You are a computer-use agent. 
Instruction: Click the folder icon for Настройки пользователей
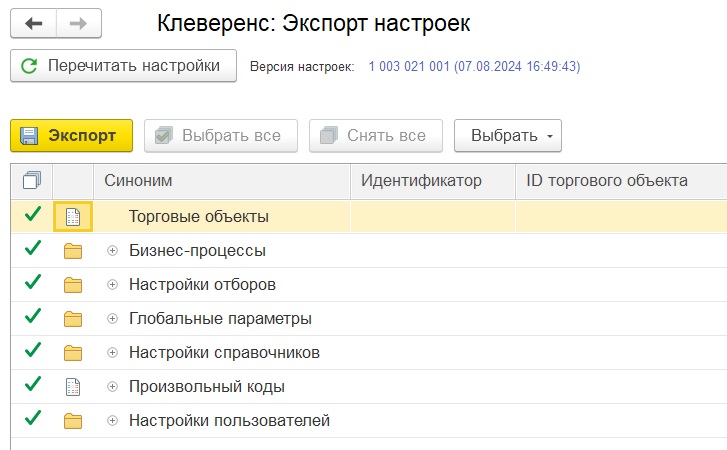point(73,421)
